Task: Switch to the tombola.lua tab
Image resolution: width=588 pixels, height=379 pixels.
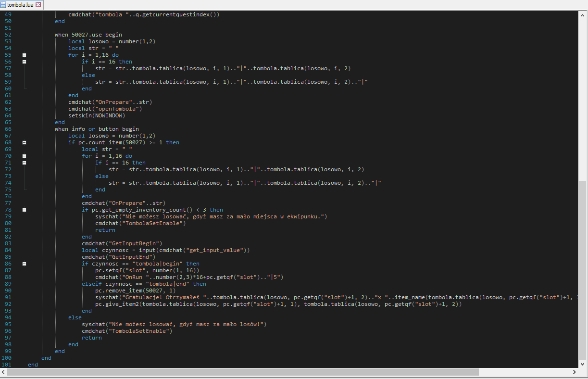Action: click(21, 4)
